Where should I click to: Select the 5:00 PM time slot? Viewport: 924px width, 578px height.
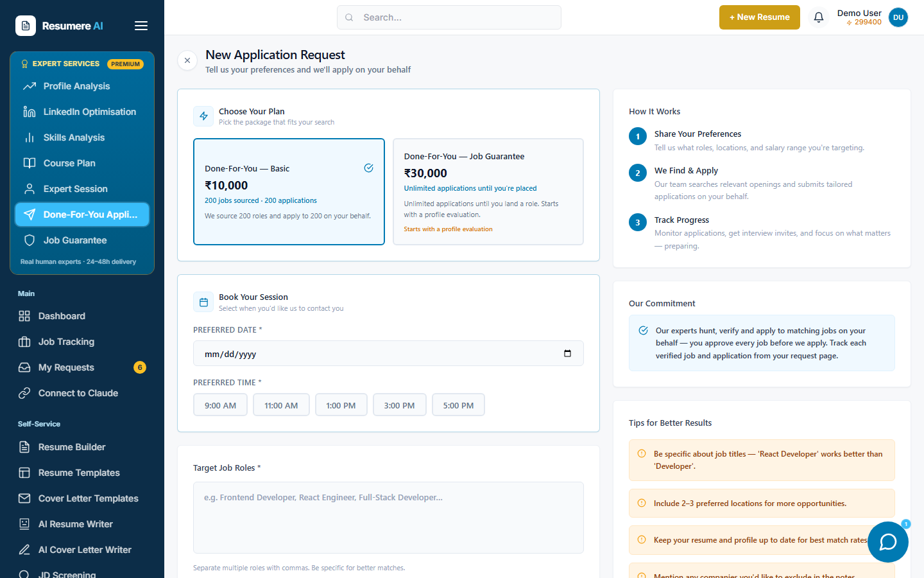(x=458, y=405)
